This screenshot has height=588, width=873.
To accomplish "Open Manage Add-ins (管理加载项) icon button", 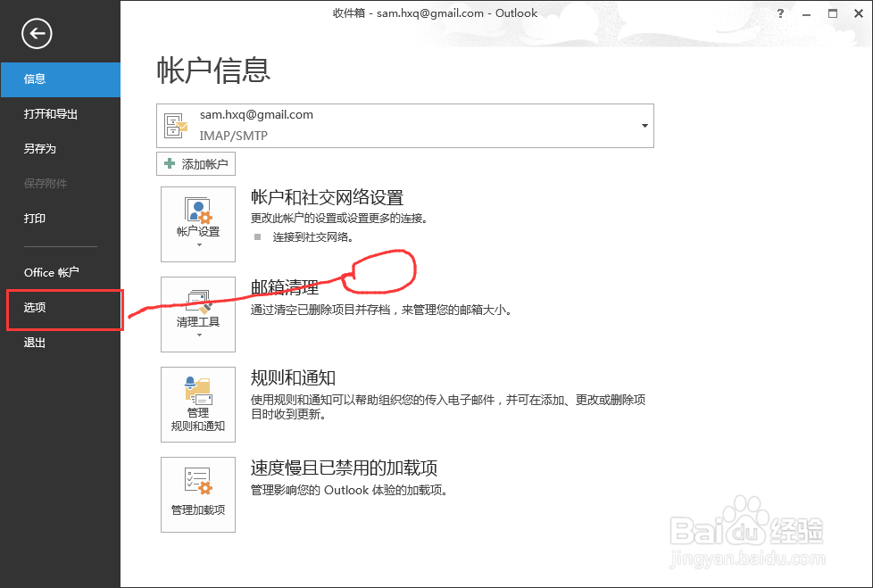I will point(197,494).
